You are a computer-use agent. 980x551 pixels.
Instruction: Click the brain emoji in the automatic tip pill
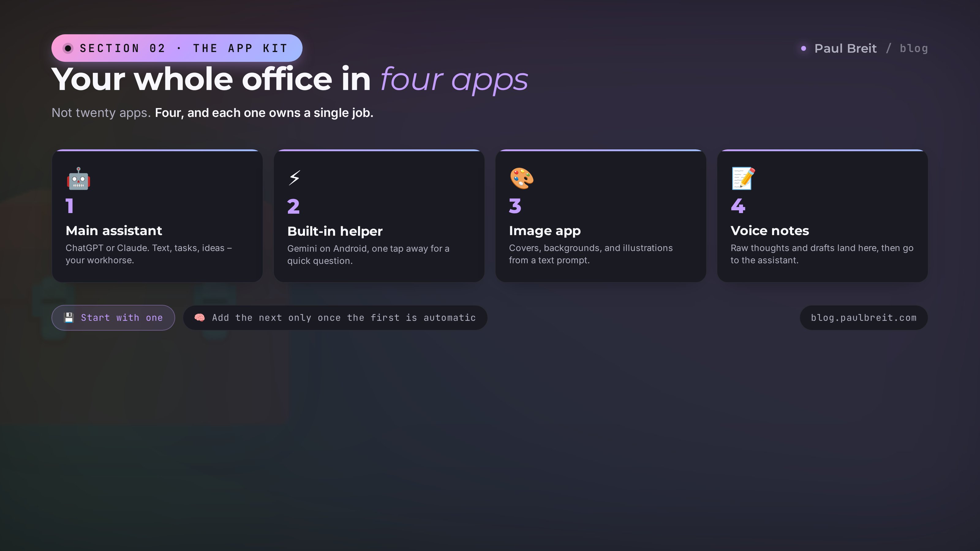point(200,317)
